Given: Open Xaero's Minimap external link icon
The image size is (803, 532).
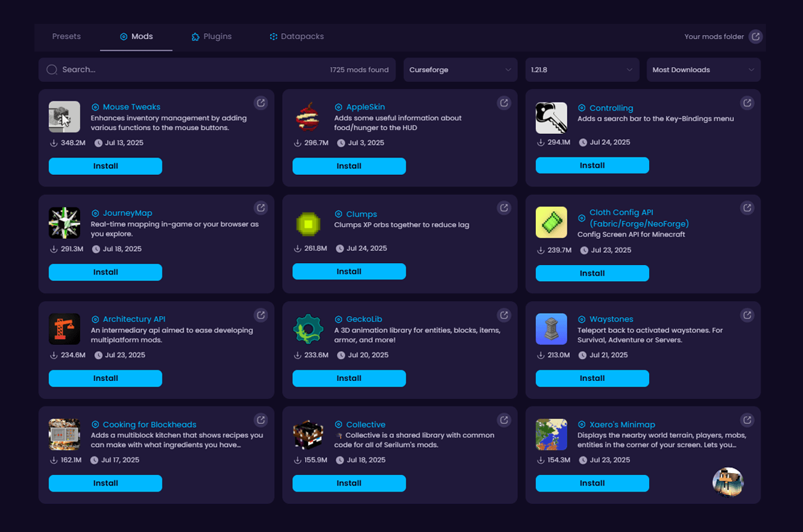Looking at the screenshot, I should [x=747, y=419].
